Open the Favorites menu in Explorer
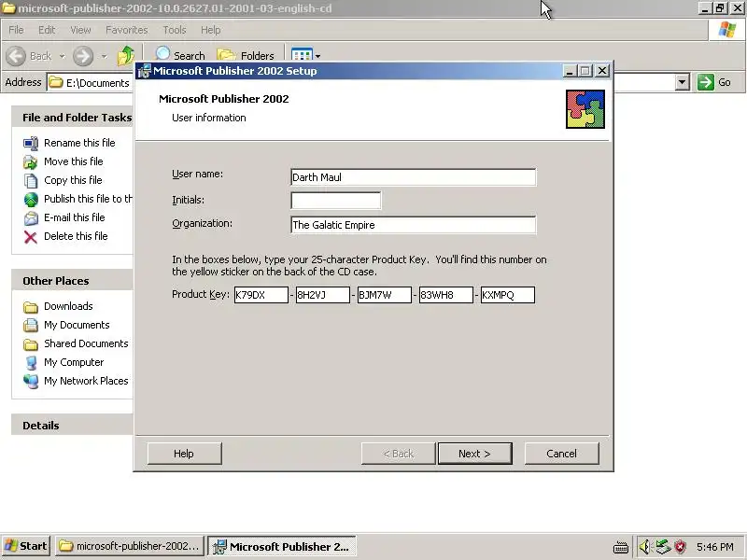Screen dimensions: 747x560 pos(127,30)
